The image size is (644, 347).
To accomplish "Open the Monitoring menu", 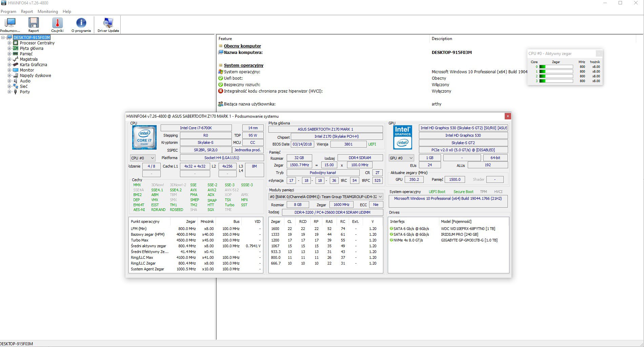I will click(48, 11).
